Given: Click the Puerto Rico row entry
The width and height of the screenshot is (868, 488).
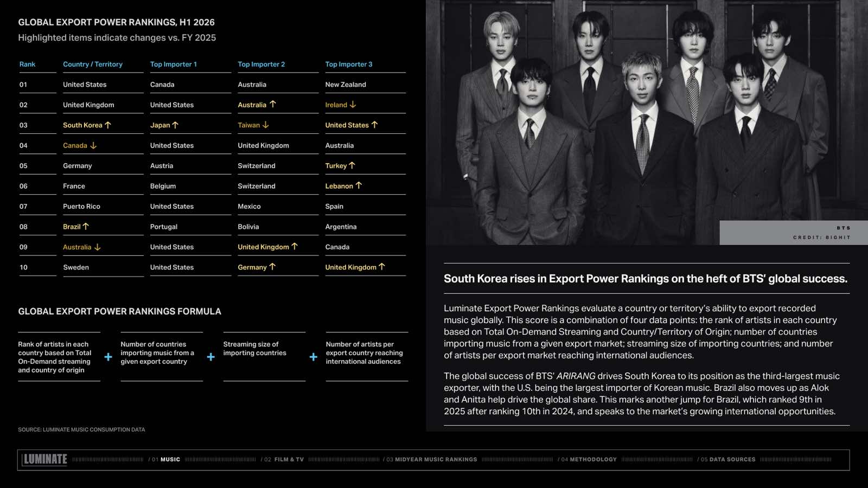Looking at the screenshot, I should point(81,206).
